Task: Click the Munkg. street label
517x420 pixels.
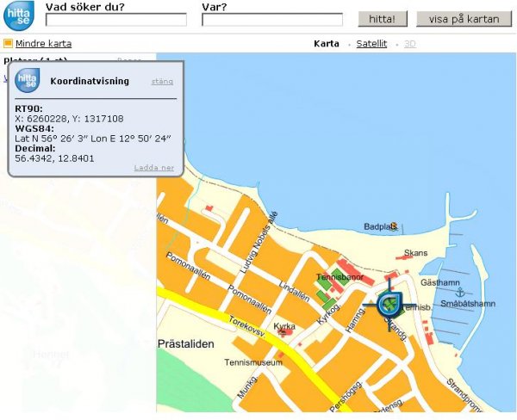Action: [x=247, y=387]
